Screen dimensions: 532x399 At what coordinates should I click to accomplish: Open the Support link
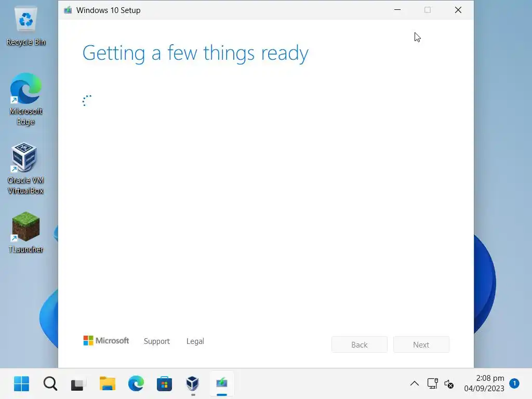click(157, 341)
